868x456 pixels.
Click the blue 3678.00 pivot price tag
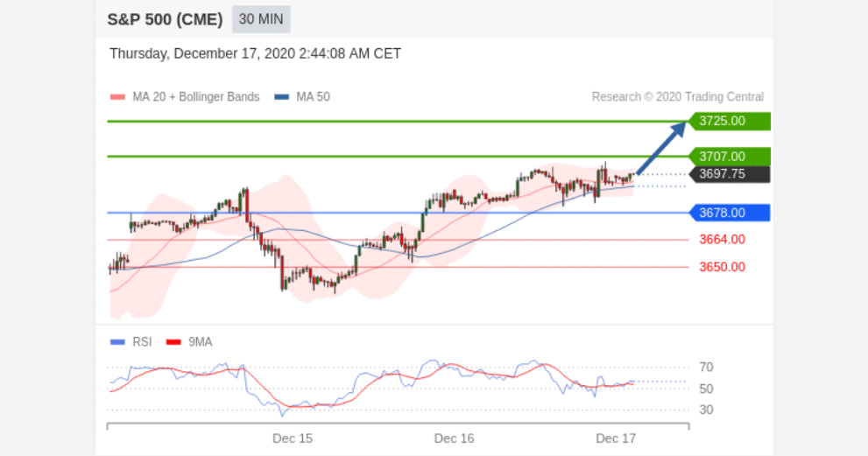tap(730, 213)
